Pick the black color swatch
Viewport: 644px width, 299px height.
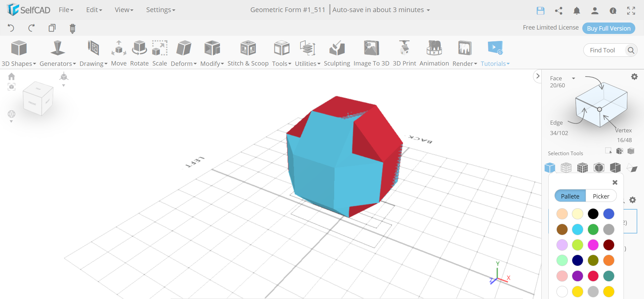(593, 214)
